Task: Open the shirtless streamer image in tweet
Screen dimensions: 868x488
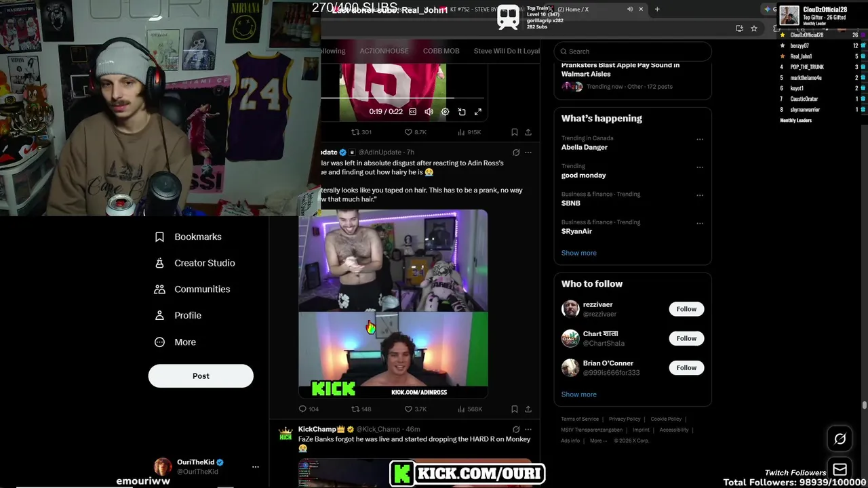Action: coord(393,260)
